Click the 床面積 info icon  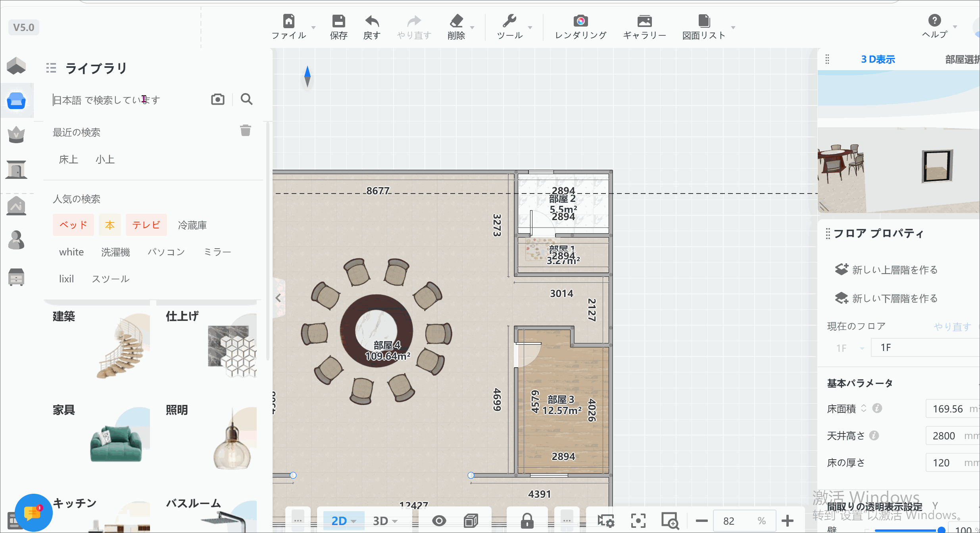(877, 408)
